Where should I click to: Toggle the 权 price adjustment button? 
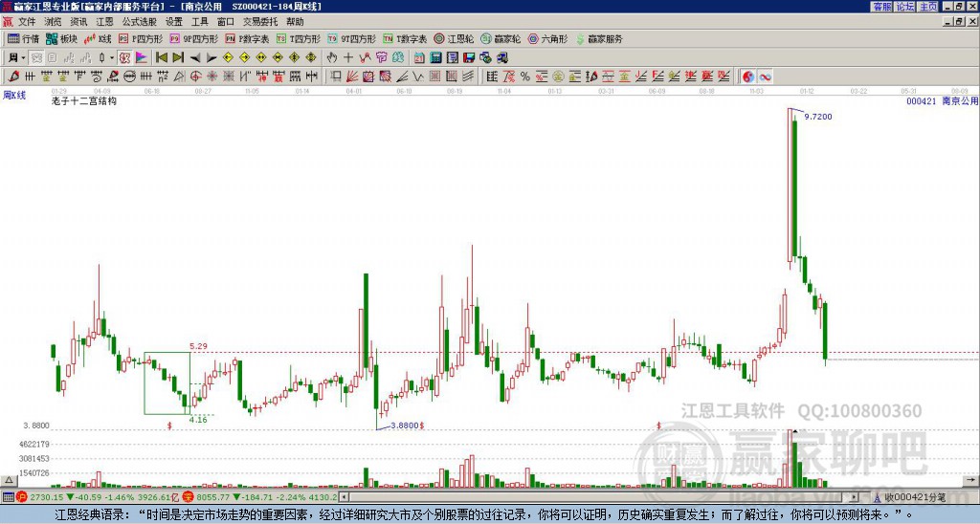[x=124, y=58]
